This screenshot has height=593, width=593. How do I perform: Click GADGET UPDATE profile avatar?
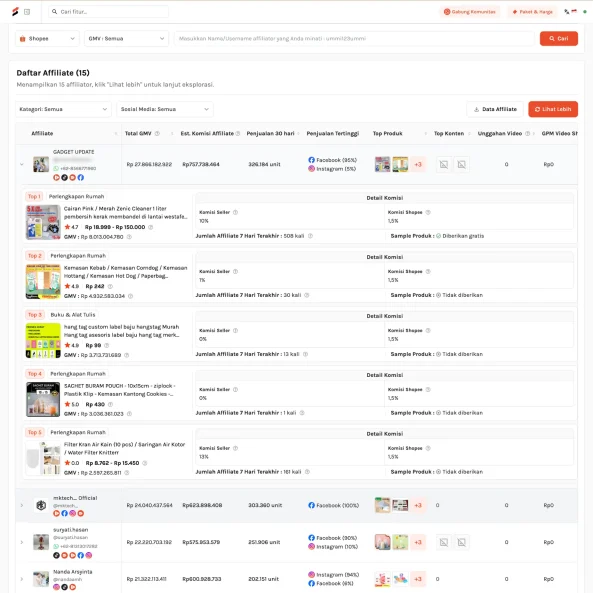[41, 165]
